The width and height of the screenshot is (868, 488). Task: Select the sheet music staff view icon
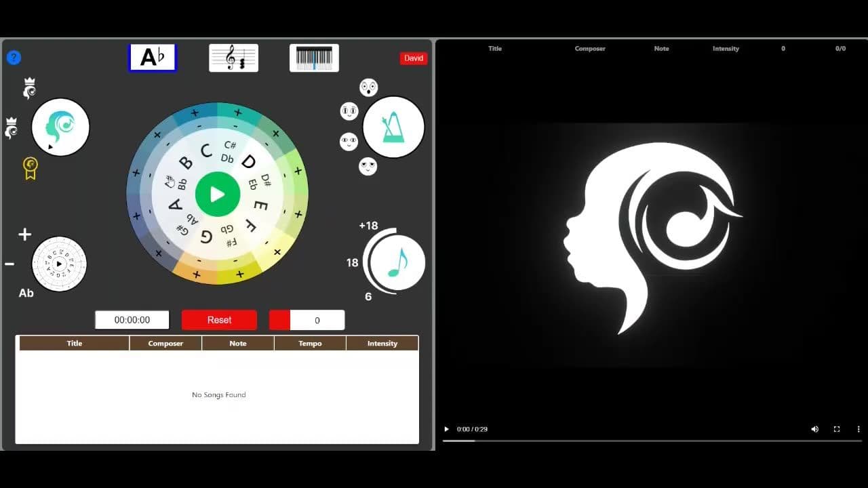point(233,58)
